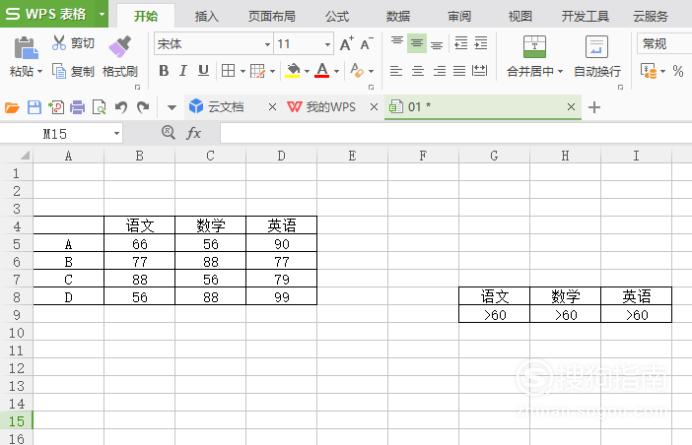This screenshot has height=445, width=692.
Task: Apply red font color
Action: pyautogui.click(x=322, y=71)
